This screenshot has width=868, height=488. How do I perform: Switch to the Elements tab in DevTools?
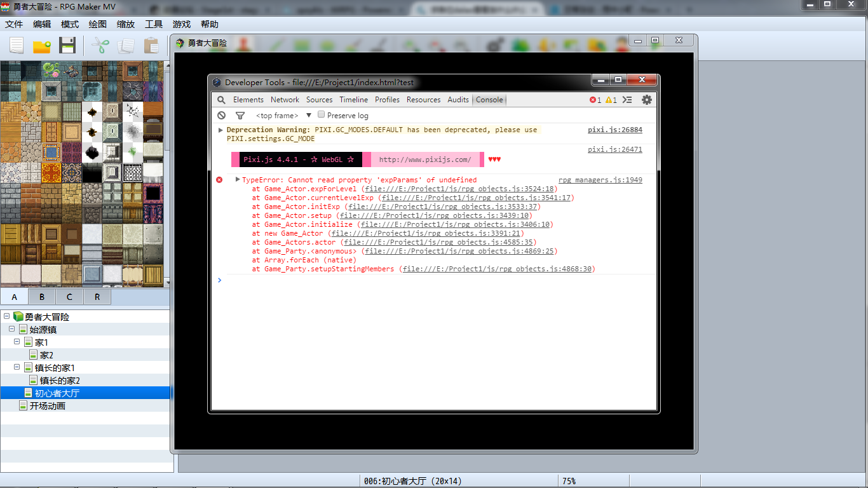point(248,100)
